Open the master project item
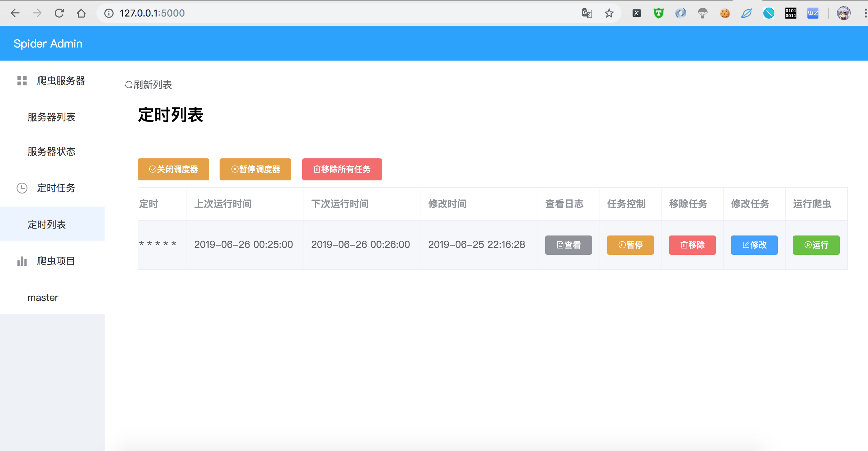 (x=43, y=297)
